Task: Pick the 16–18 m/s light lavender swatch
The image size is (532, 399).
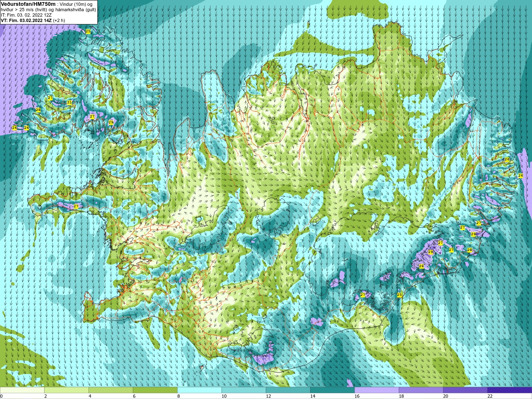Action: (377, 390)
